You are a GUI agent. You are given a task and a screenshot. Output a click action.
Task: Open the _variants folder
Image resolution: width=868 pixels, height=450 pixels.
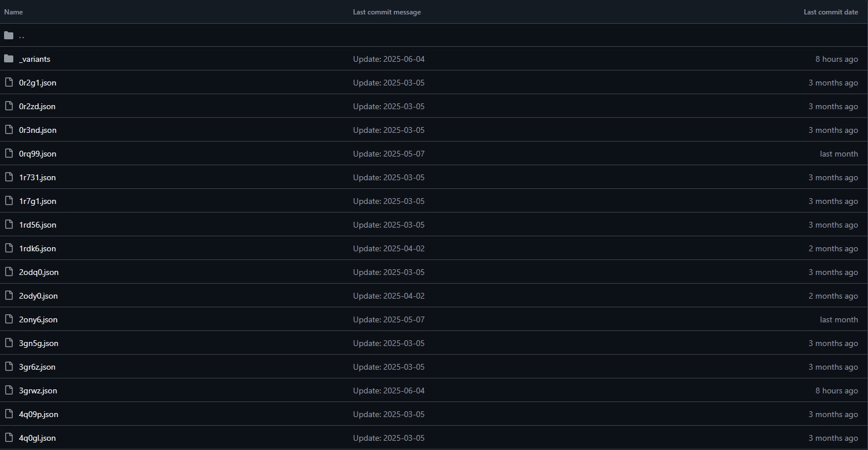point(35,59)
